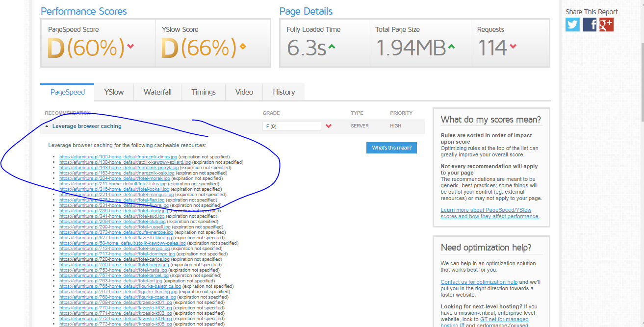This screenshot has width=644, height=327.
Task: Open the fotel-carlos.jpg resource link
Action: [114, 259]
